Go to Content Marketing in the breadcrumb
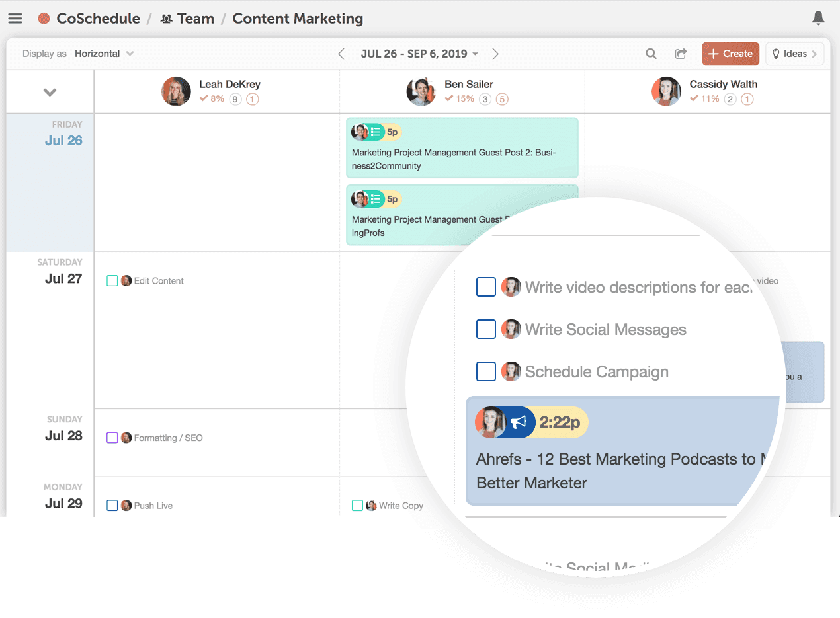 pyautogui.click(x=298, y=19)
